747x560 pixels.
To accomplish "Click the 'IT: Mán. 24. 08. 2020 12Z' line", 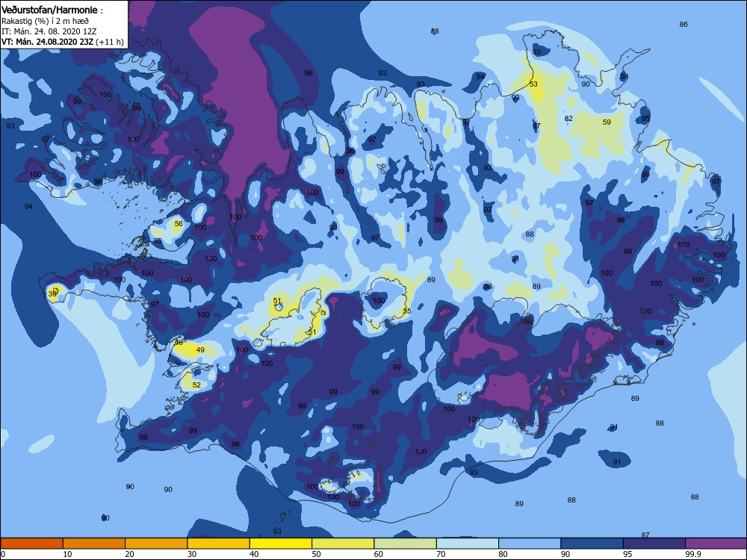I will pos(49,31).
